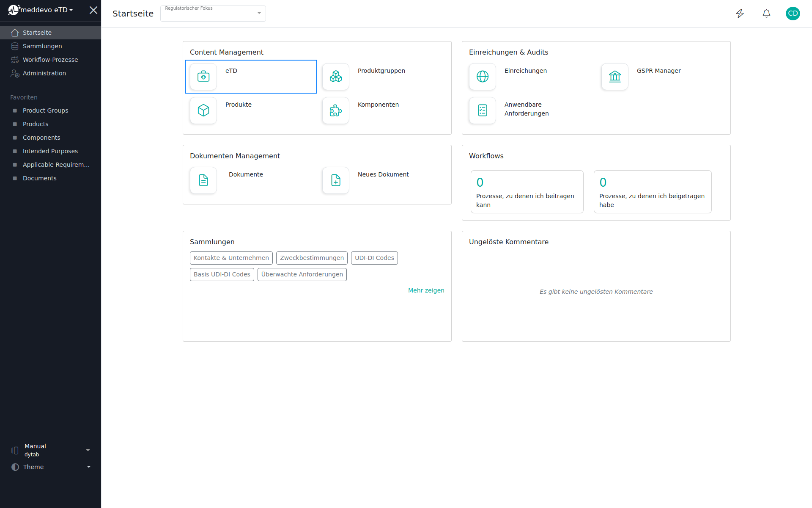Click the Neues Dokument file-plus icon
Viewport: 812px width, 508px height.
click(x=336, y=180)
